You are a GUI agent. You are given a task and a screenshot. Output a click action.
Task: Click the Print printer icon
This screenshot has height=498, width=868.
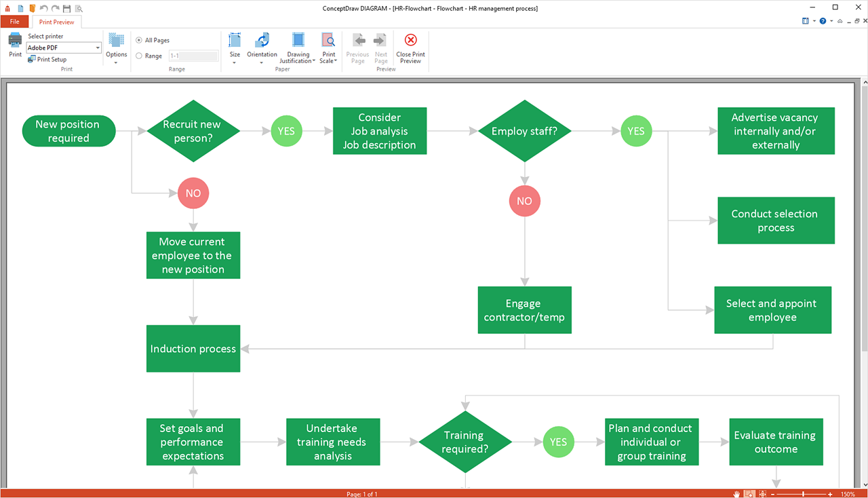pyautogui.click(x=15, y=41)
